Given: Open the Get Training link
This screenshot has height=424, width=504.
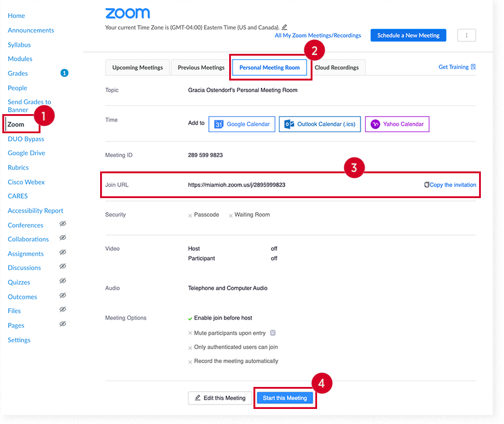Looking at the screenshot, I should tap(454, 67).
